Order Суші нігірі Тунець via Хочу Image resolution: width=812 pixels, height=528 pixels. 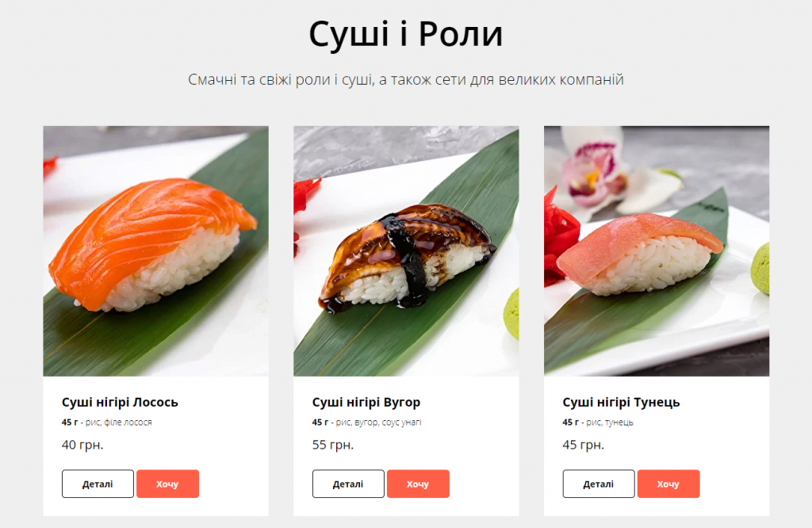[x=668, y=484]
